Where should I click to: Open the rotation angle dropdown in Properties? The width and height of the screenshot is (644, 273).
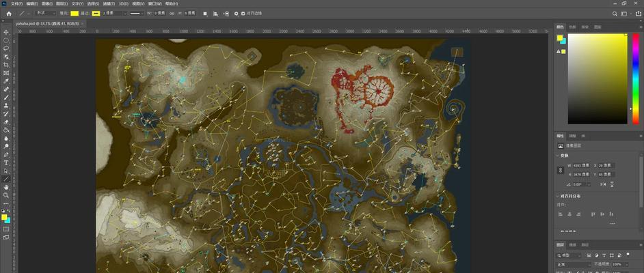tap(589, 185)
